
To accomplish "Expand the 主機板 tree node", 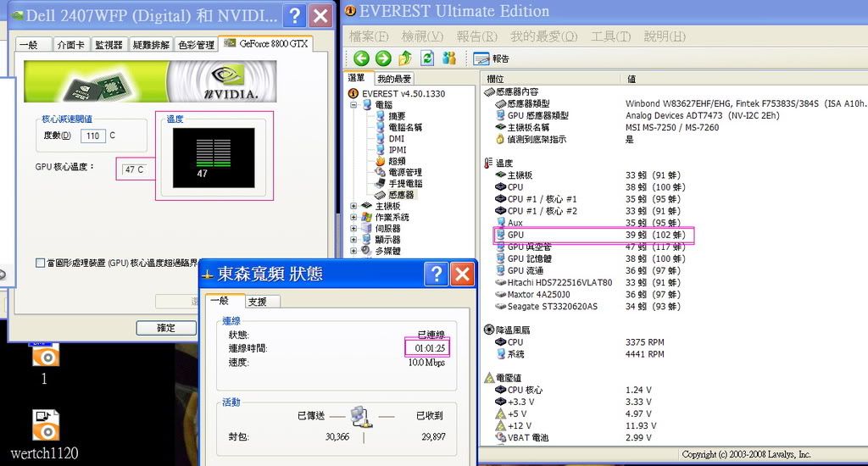I will 353,206.
